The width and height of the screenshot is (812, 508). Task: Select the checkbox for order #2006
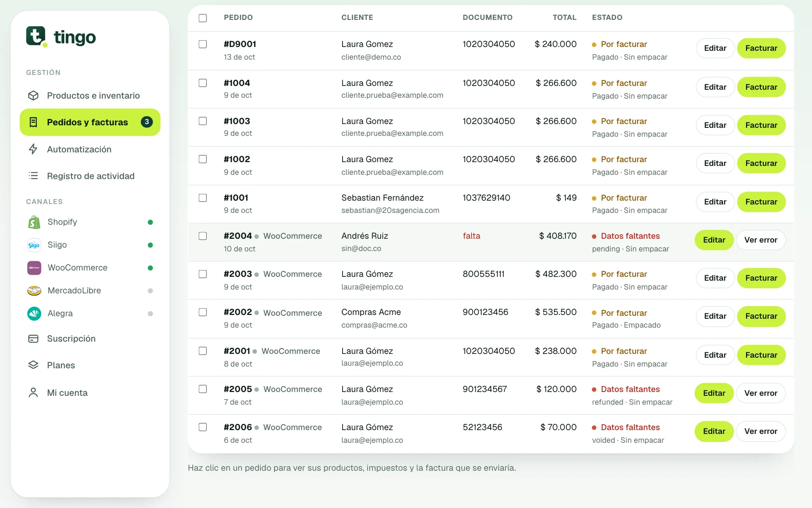pyautogui.click(x=203, y=427)
